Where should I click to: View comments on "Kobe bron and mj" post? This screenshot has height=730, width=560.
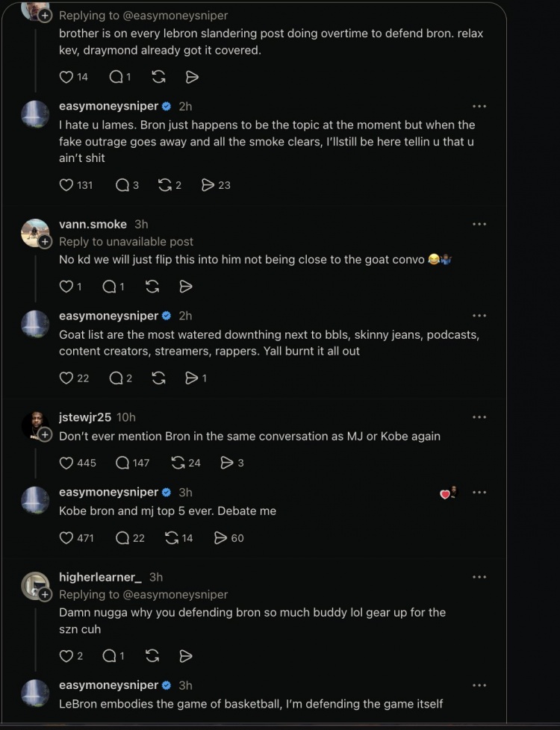[130, 538]
